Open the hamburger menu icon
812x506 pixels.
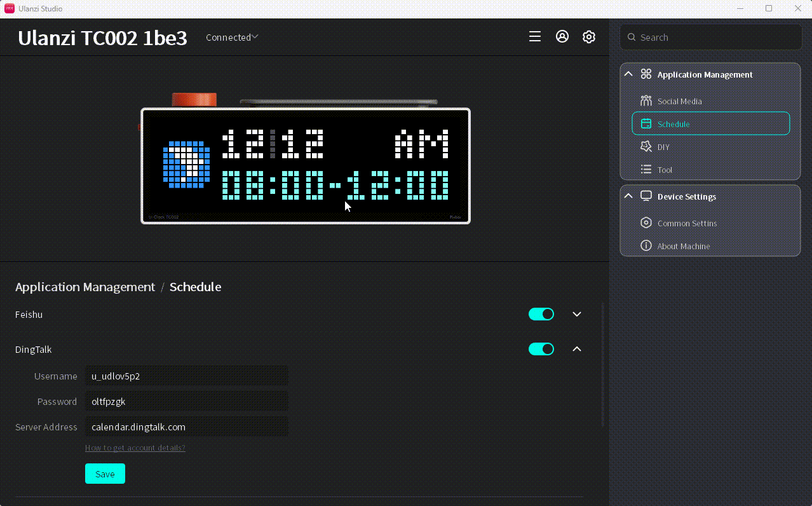(535, 37)
